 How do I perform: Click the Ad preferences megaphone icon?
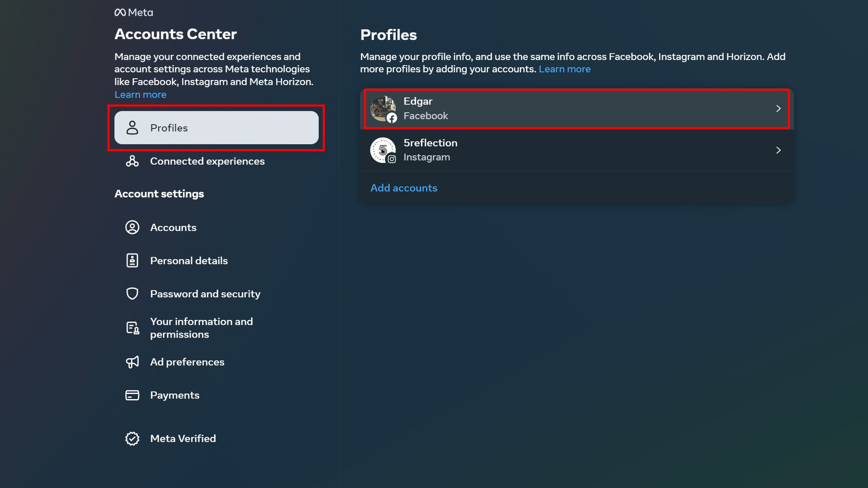[x=132, y=362]
